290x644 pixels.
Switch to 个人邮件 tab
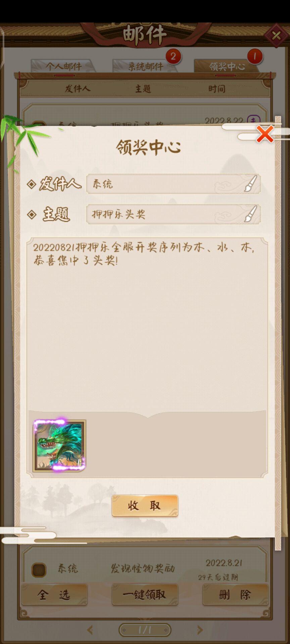63,66
